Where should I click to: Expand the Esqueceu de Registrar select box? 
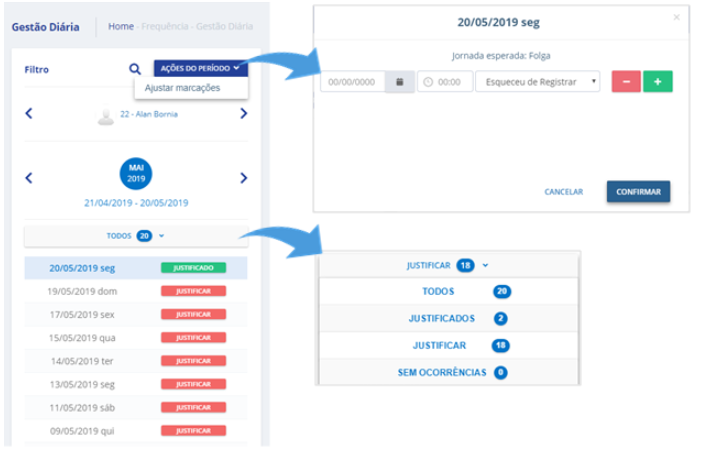(538, 82)
